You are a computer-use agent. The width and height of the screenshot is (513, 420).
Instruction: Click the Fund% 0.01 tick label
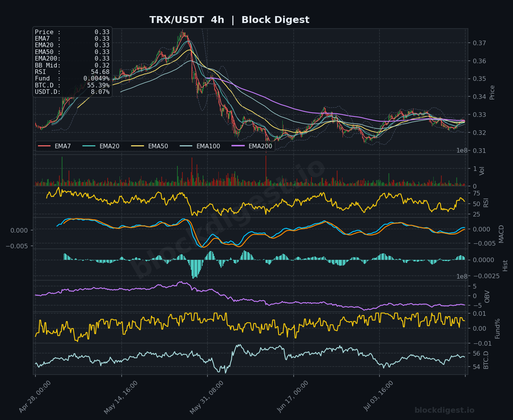click(480, 314)
